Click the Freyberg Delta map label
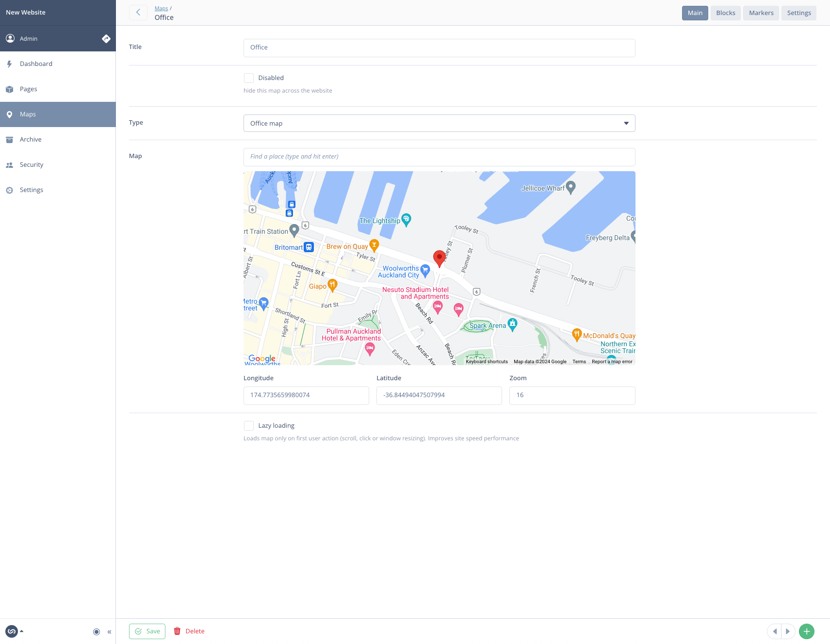This screenshot has height=644, width=830. pyautogui.click(x=608, y=238)
